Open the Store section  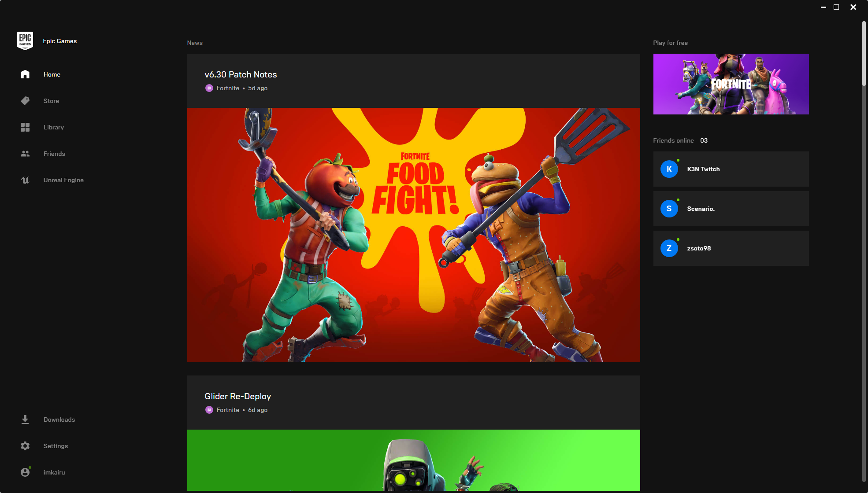pos(51,101)
